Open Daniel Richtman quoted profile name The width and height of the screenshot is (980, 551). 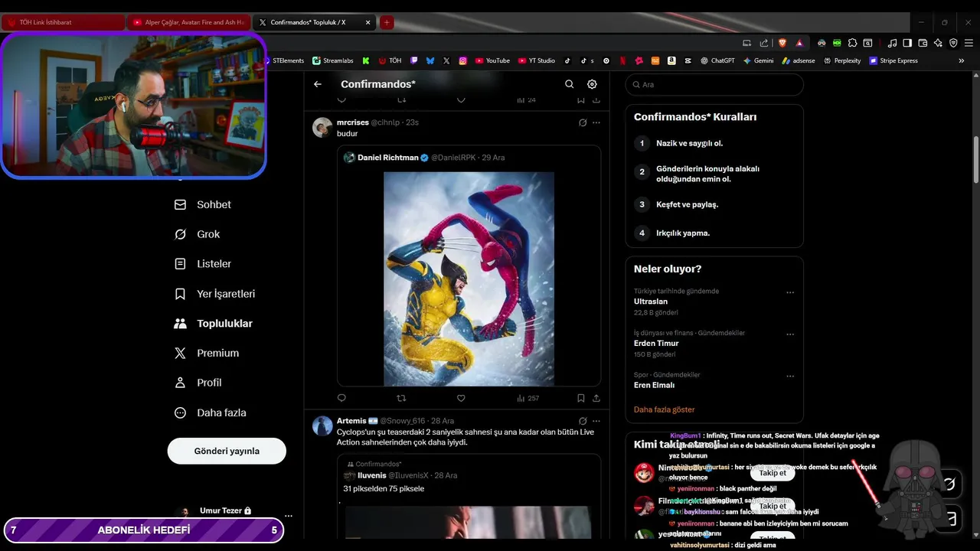(x=387, y=158)
